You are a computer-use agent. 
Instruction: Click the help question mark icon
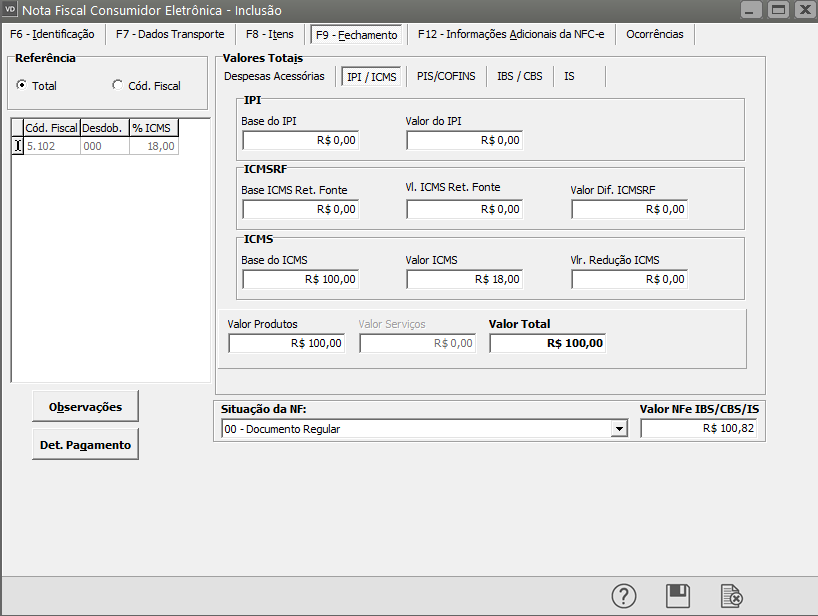click(x=624, y=596)
